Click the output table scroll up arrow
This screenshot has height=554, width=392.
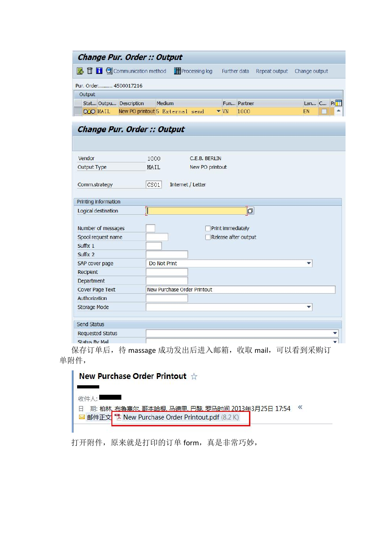point(338,111)
